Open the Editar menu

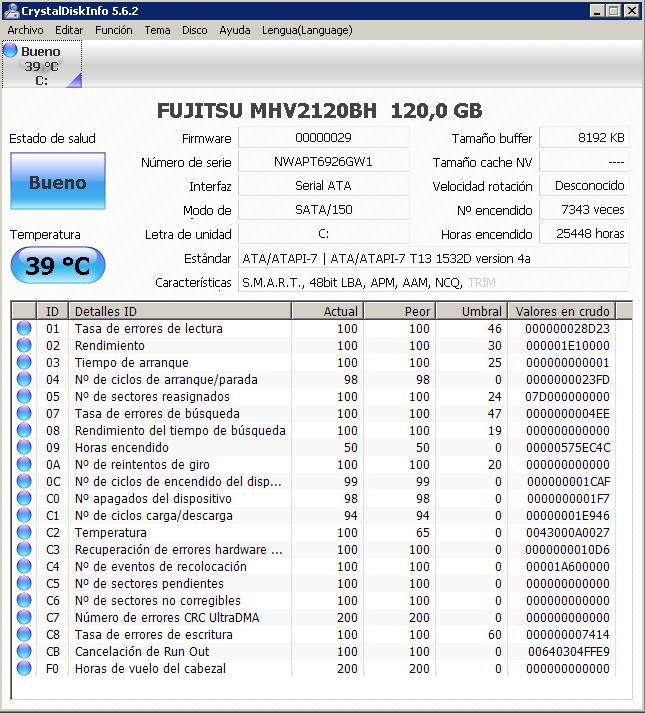point(69,30)
